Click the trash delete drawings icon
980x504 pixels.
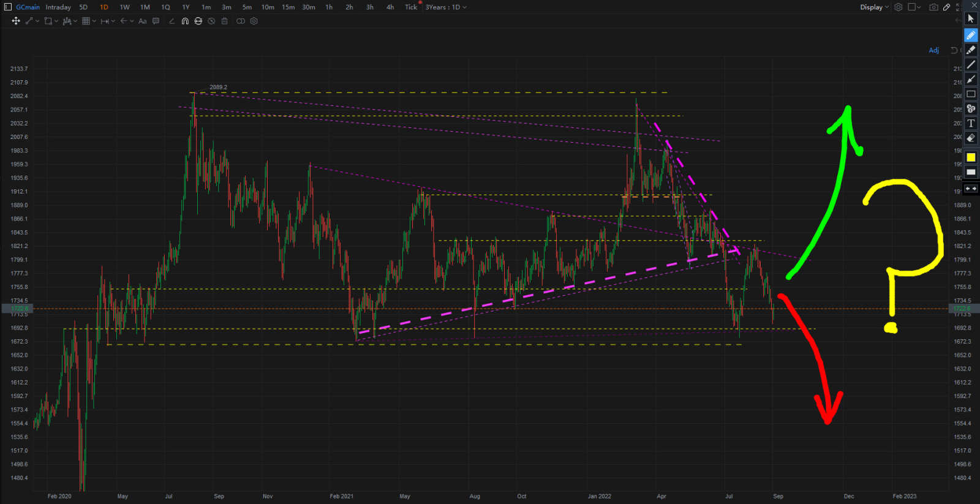pos(225,21)
